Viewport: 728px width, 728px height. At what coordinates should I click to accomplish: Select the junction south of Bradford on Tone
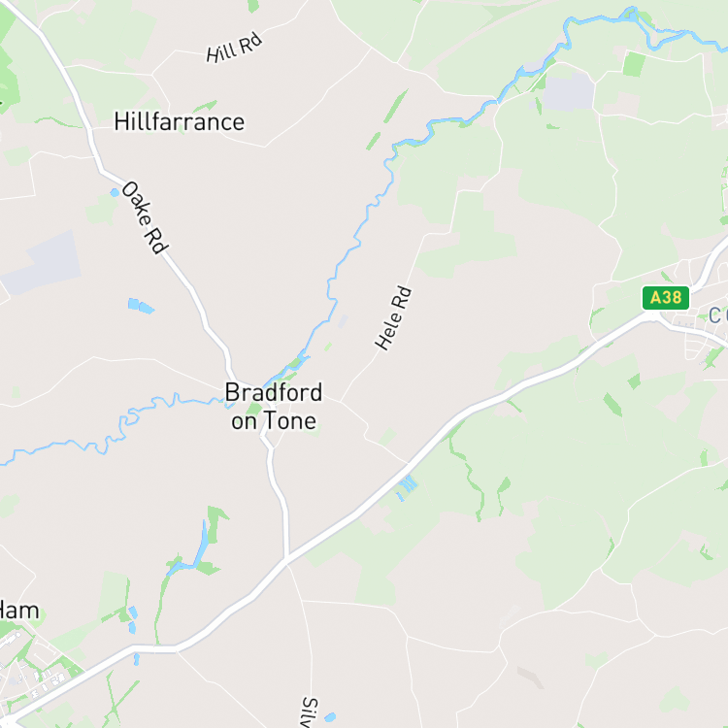click(x=286, y=558)
